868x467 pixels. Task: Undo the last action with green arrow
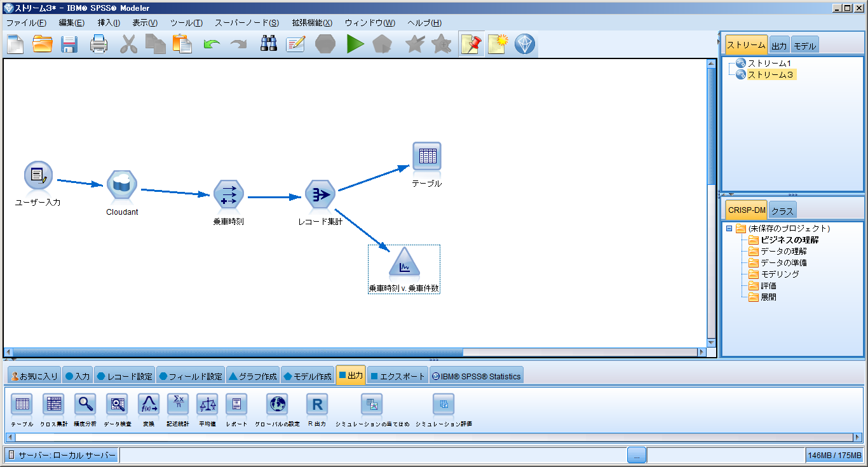[212, 44]
